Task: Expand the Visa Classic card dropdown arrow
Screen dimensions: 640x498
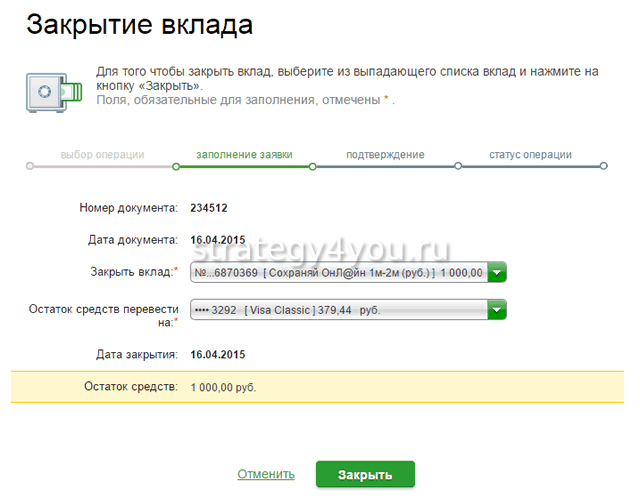Action: pyautogui.click(x=497, y=310)
